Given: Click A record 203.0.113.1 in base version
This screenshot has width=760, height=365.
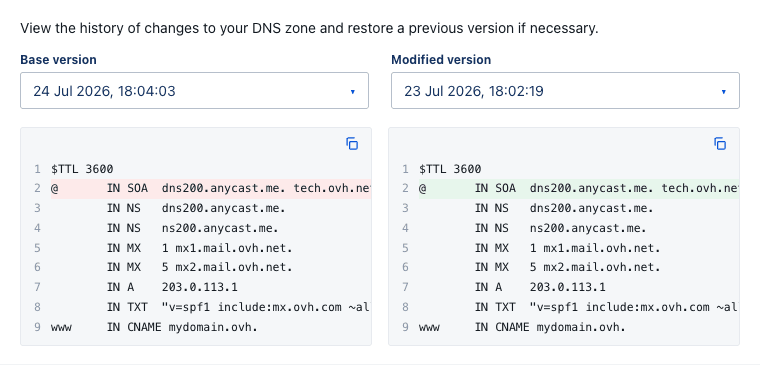Looking at the screenshot, I should 172,287.
